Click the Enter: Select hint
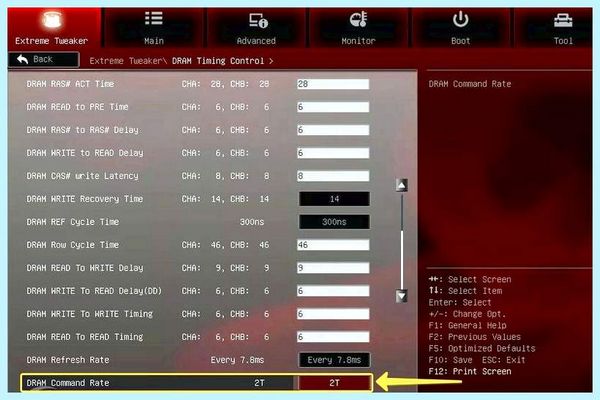The image size is (600, 400). tap(460, 303)
